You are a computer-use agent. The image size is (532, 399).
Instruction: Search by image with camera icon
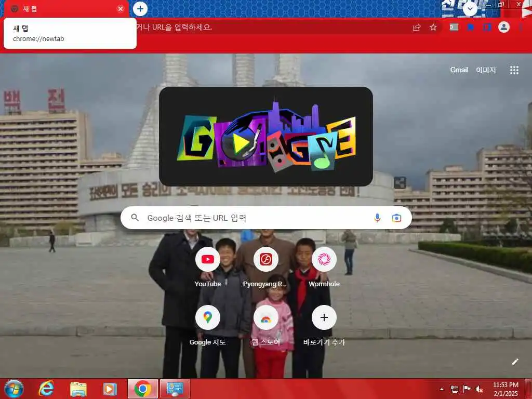click(x=396, y=218)
